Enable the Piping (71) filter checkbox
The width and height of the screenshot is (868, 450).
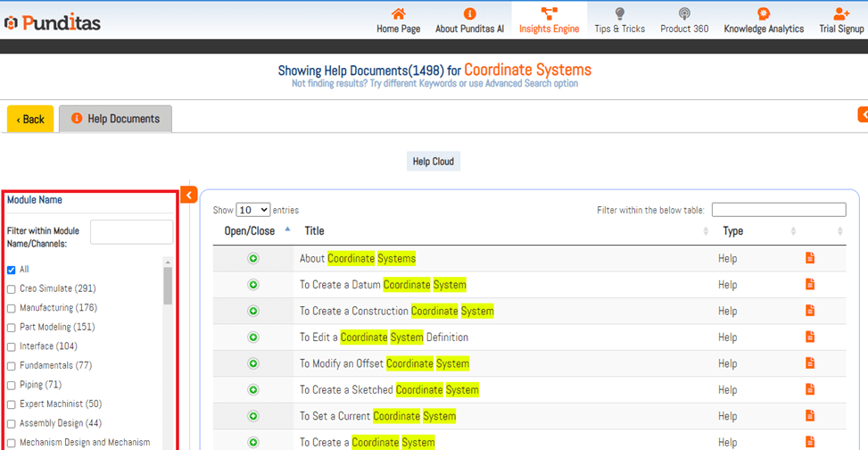(x=12, y=386)
